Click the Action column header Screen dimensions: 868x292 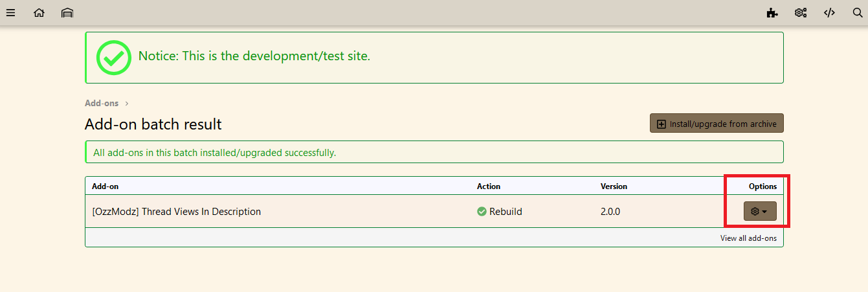click(489, 186)
